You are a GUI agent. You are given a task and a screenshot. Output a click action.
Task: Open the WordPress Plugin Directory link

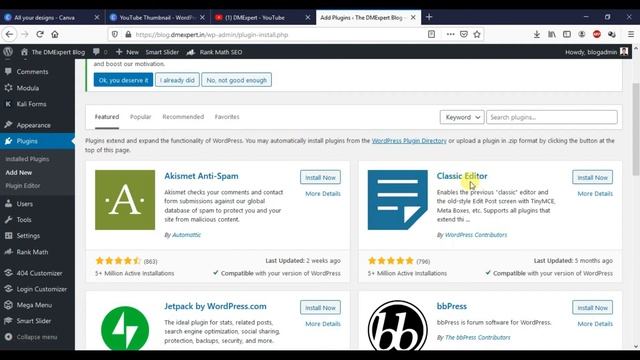click(409, 140)
